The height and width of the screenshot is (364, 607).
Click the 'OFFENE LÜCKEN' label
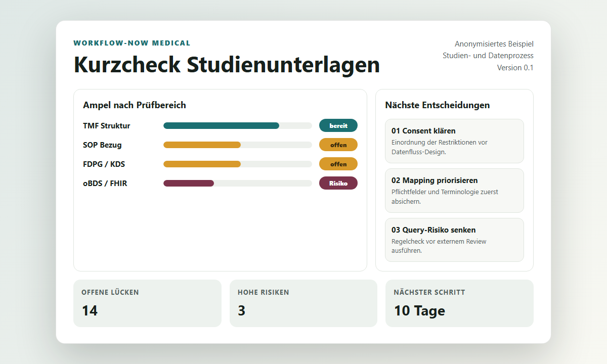coord(110,292)
